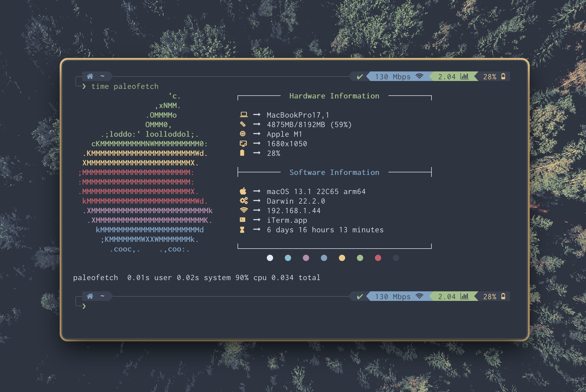Click the white color dot in the palette row
586x392 pixels.
coord(270,258)
